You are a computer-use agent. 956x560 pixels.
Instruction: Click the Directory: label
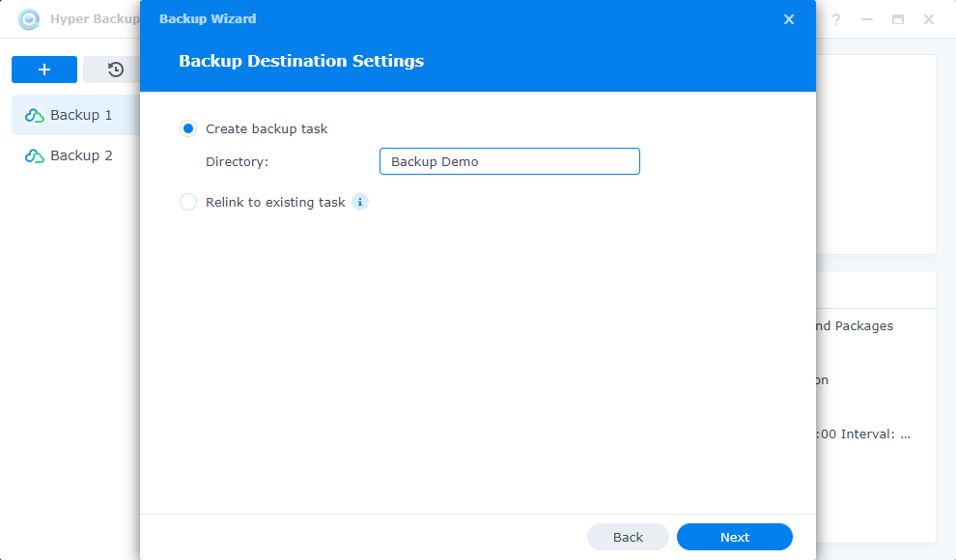pyautogui.click(x=238, y=162)
